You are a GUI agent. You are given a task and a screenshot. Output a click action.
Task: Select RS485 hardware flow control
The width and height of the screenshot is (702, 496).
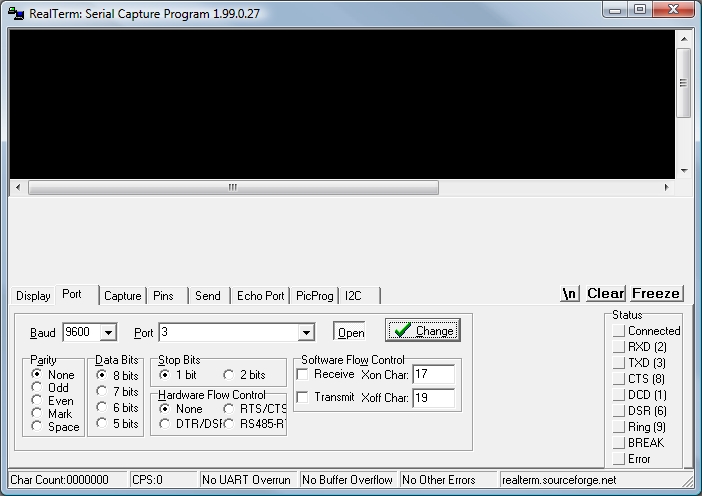(x=254, y=423)
